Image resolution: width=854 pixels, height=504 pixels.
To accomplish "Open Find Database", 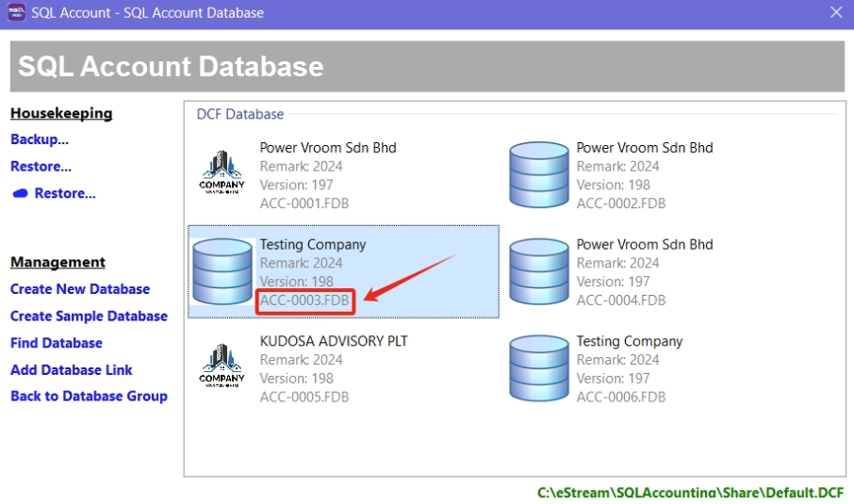I will point(57,343).
